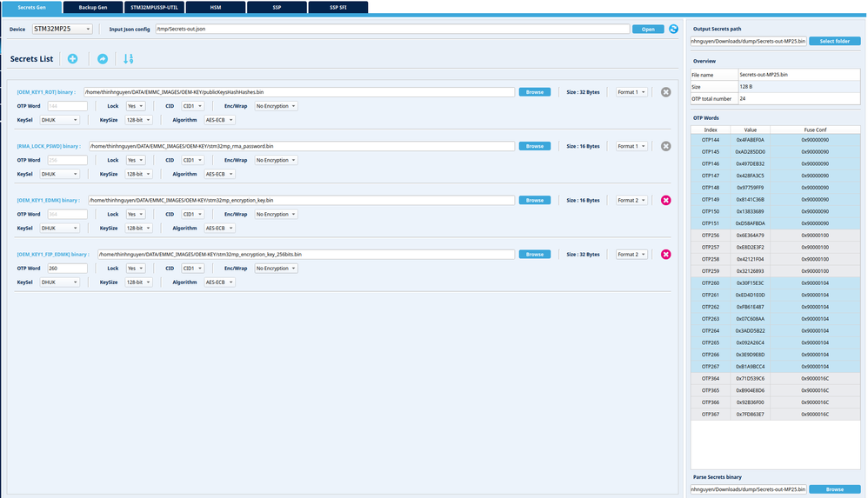The image size is (868, 498).
Task: Click the OTP Word field containing 260
Action: (x=67, y=269)
